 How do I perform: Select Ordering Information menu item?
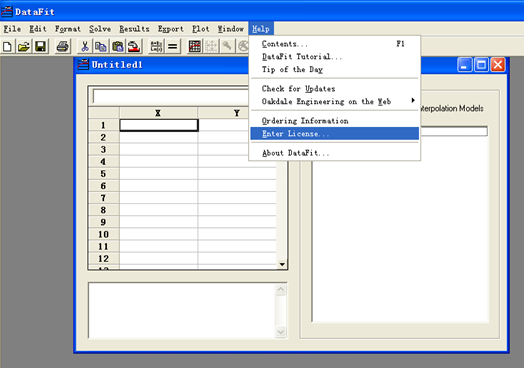[x=335, y=121]
